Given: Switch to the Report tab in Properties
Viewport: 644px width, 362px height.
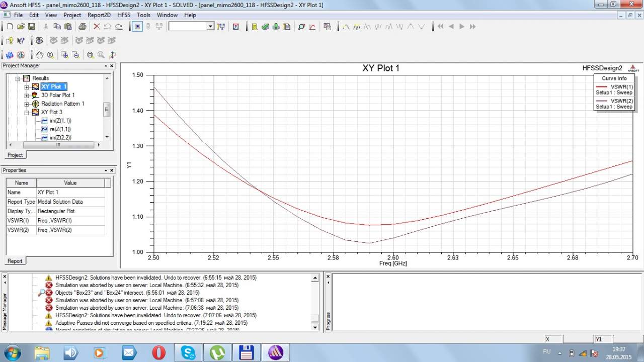Looking at the screenshot, I should tap(15, 261).
